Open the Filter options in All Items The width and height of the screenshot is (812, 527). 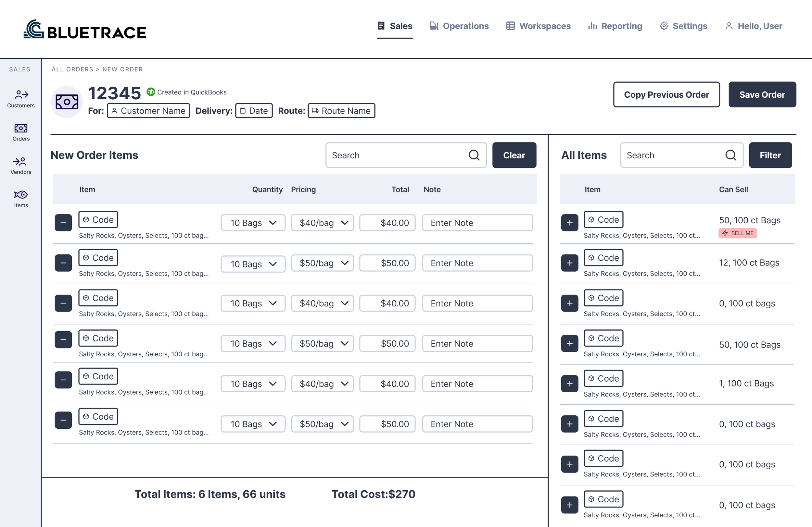(770, 155)
